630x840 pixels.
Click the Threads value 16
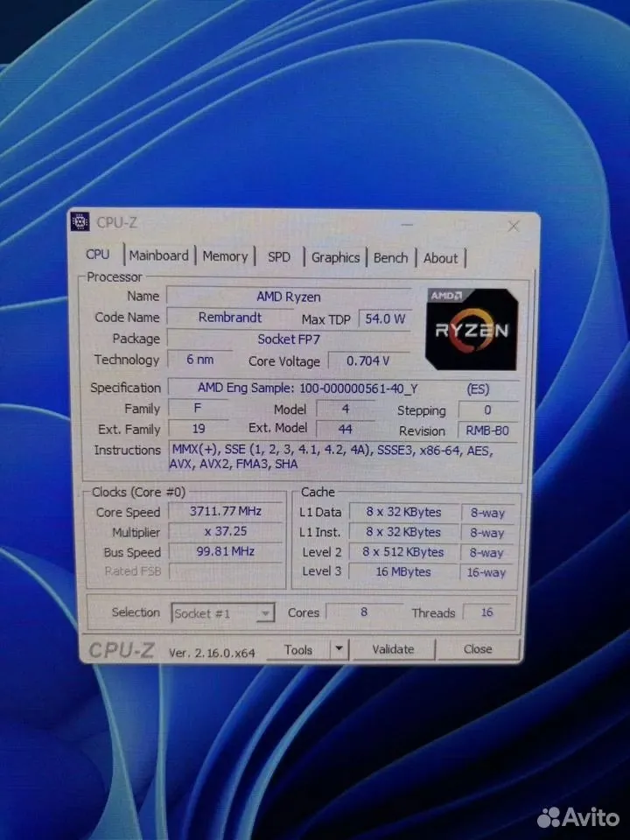486,612
